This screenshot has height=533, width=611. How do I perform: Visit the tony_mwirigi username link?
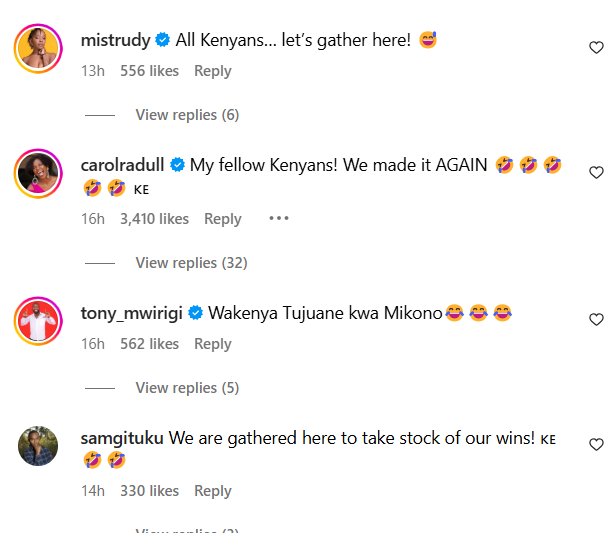coord(132,313)
